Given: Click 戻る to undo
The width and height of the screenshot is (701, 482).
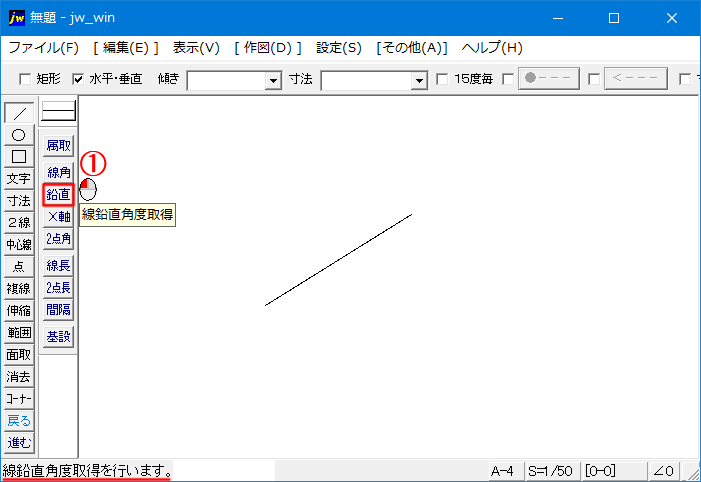Looking at the screenshot, I should point(19,421).
